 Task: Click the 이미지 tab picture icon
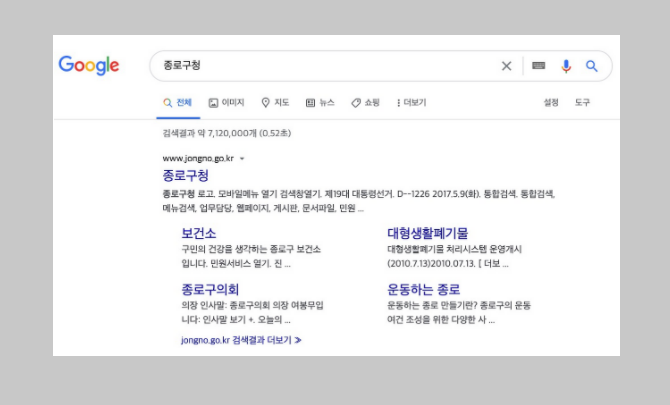coord(213,103)
